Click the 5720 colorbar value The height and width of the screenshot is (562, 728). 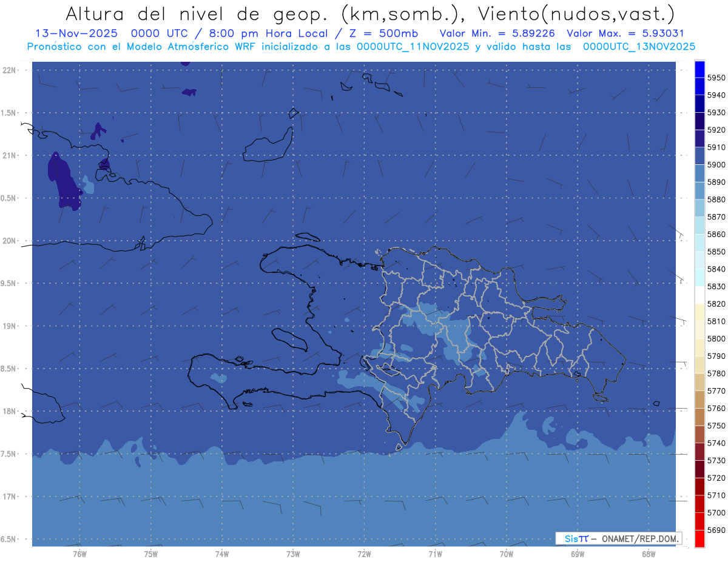click(x=716, y=478)
